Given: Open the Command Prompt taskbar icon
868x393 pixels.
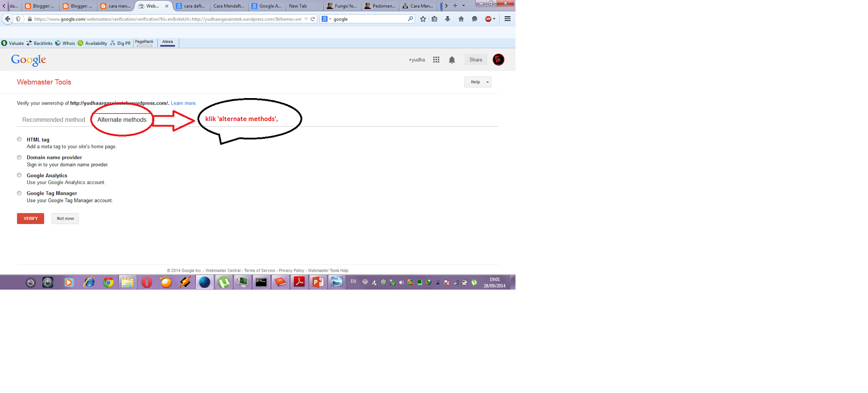Looking at the screenshot, I should [x=261, y=282].
